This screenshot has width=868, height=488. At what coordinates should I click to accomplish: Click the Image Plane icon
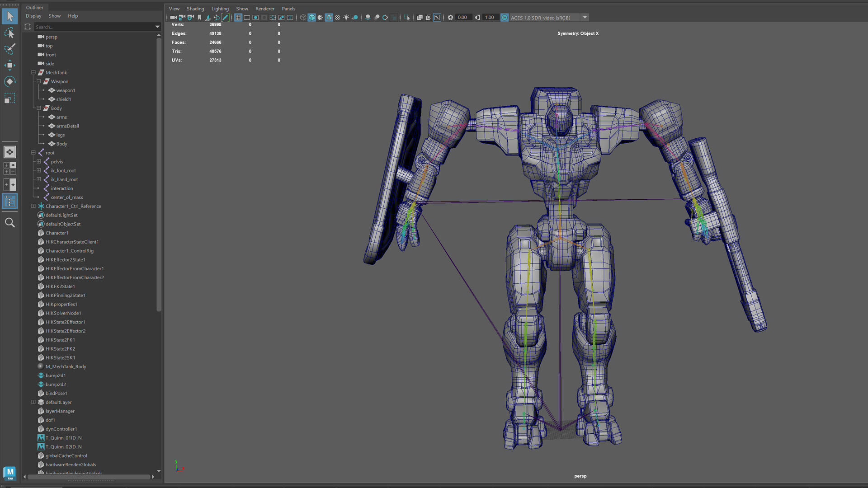[208, 18]
